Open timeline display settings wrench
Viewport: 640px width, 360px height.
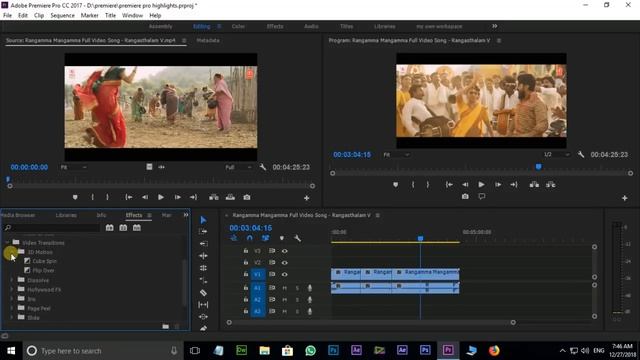pos(298,238)
